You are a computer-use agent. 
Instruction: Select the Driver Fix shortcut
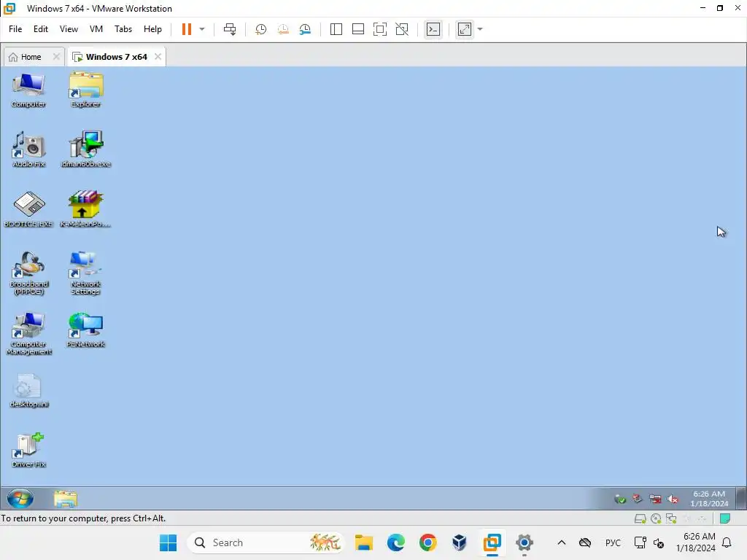[28, 451]
